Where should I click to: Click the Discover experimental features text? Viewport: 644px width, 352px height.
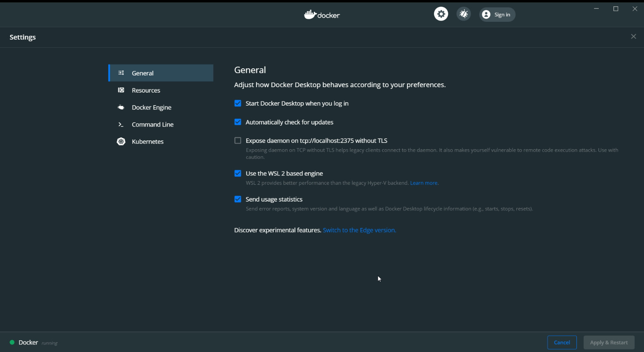click(278, 230)
